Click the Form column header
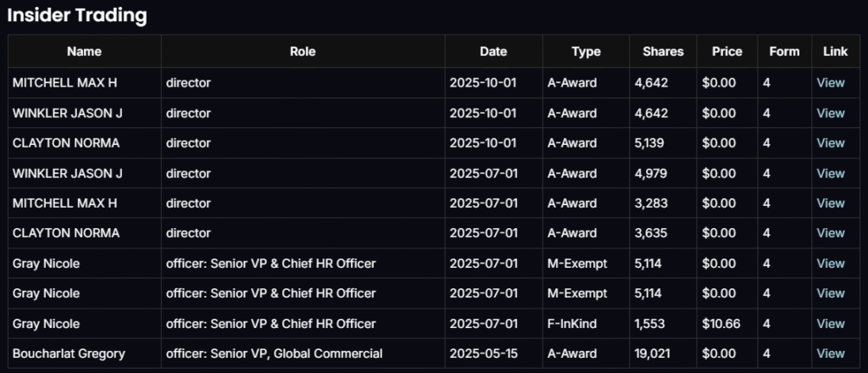Viewport: 868px width, 373px height. 784,52
